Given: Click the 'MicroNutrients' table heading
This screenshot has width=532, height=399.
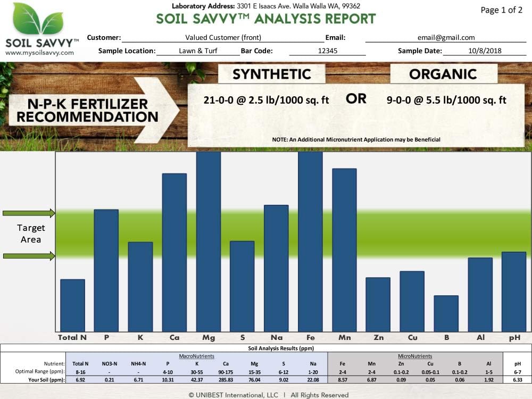Looking at the screenshot, I should [415, 356].
